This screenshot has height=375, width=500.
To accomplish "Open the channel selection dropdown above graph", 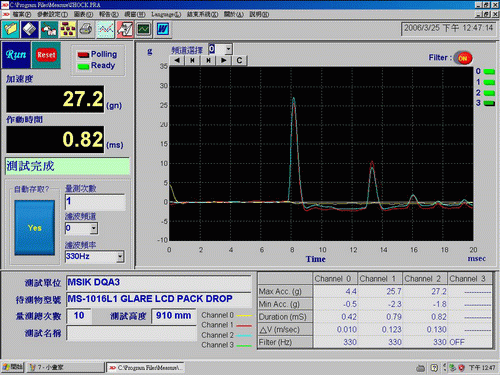I will click(x=228, y=49).
